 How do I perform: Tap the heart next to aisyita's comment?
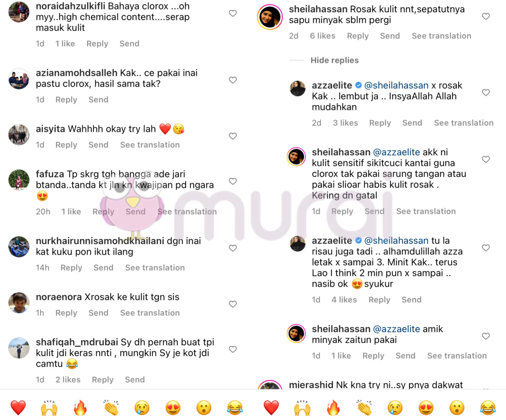coord(233,136)
